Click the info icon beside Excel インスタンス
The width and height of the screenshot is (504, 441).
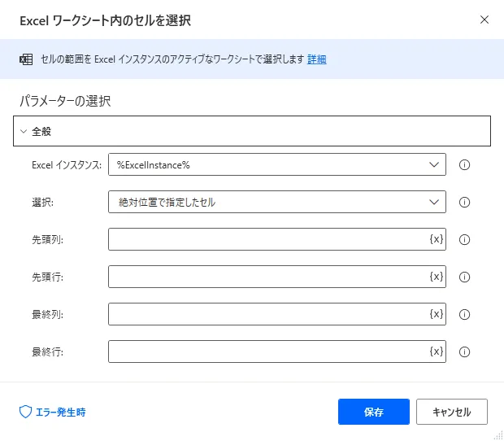[x=465, y=164]
